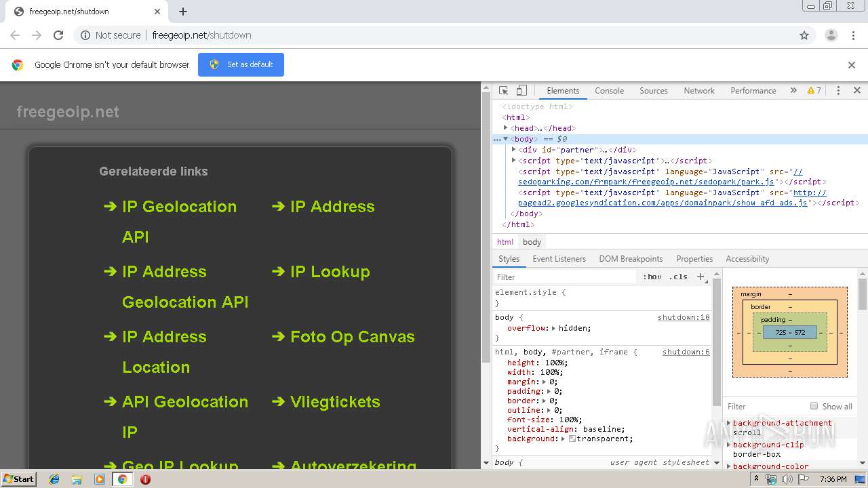Screen dimensions: 868x488
Task: Toggle the device toolbar icon in DevTools
Action: coord(521,90)
